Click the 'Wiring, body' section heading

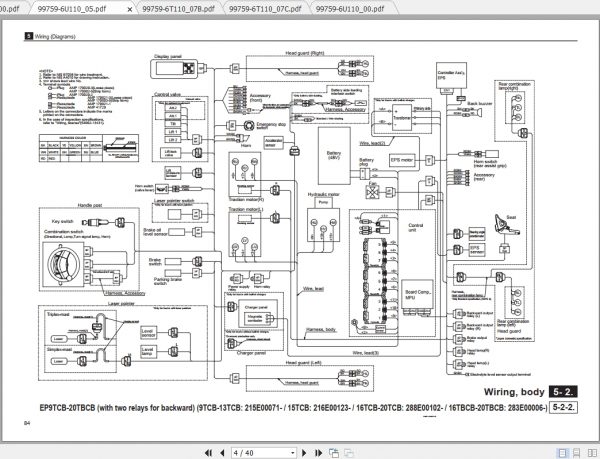coord(514,392)
